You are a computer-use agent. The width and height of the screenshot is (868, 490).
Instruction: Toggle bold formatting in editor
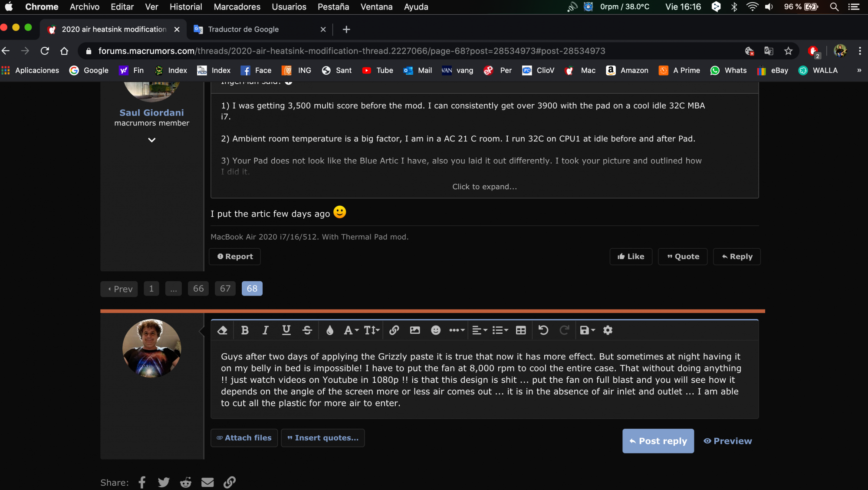click(245, 330)
